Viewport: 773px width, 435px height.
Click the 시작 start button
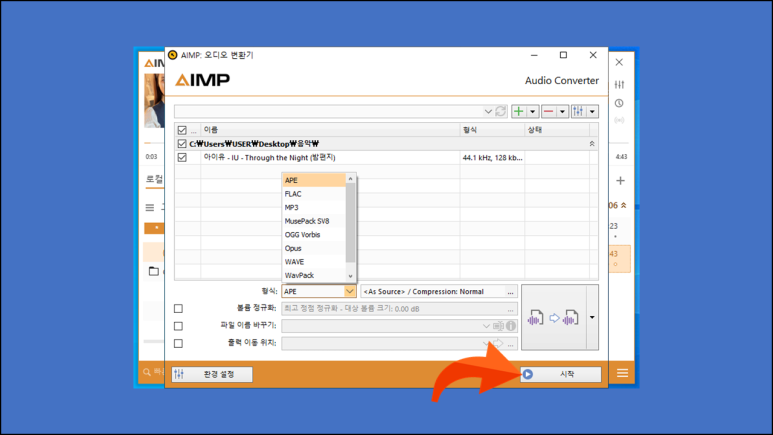point(561,374)
